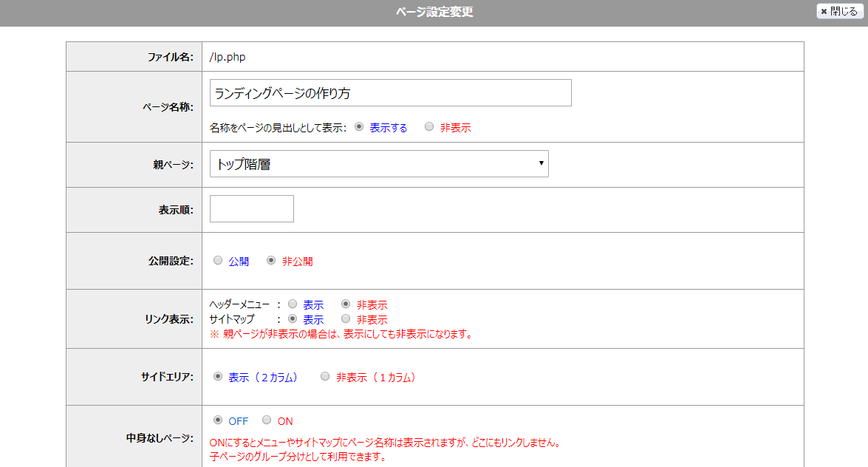This screenshot has height=467, width=868.
Task: Select サイドエリア 表示（2カラム）option
Action: point(218,377)
